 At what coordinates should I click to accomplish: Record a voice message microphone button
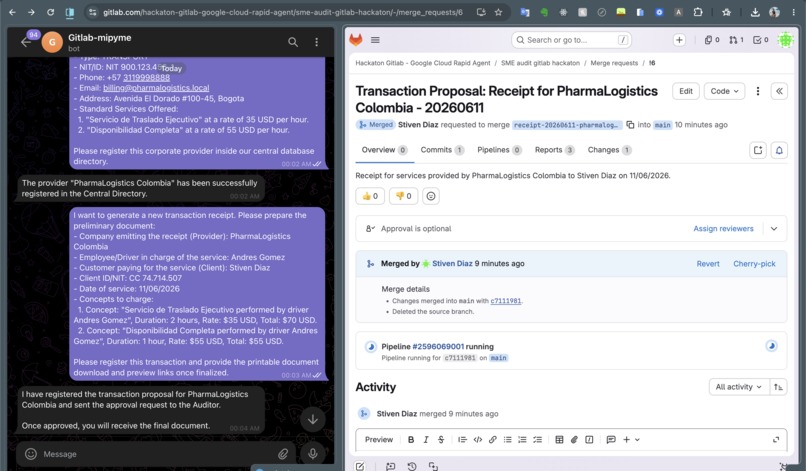(313, 454)
